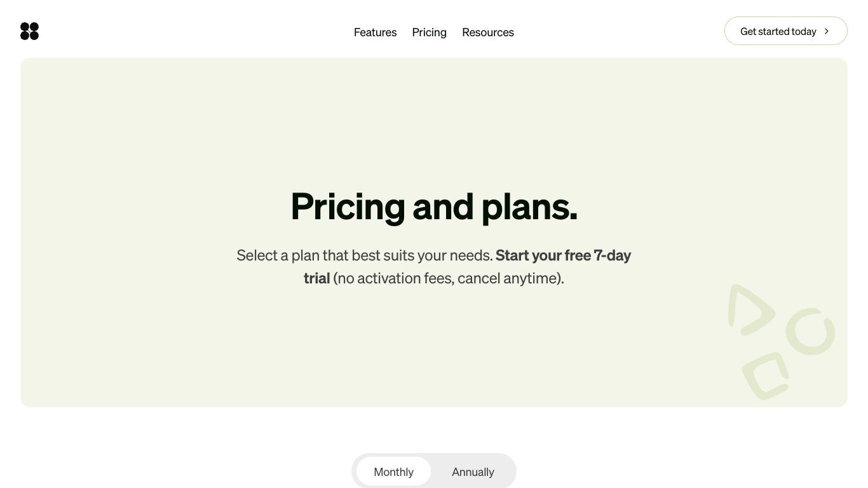
Task: Click the bold 'Start your free 7-day' text
Action: click(x=563, y=255)
